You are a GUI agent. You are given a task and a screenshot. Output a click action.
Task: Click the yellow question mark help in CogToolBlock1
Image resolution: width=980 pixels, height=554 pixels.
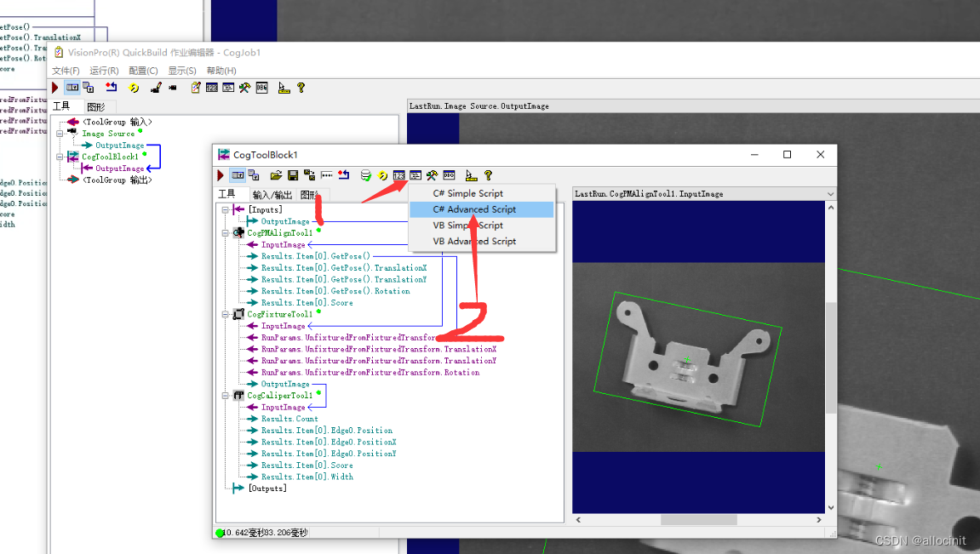tap(488, 175)
